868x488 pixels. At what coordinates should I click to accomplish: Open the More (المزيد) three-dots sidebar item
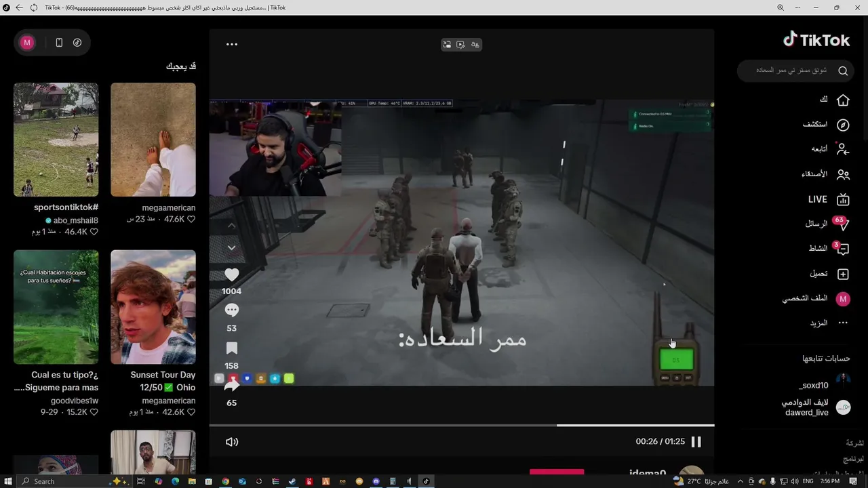(843, 323)
